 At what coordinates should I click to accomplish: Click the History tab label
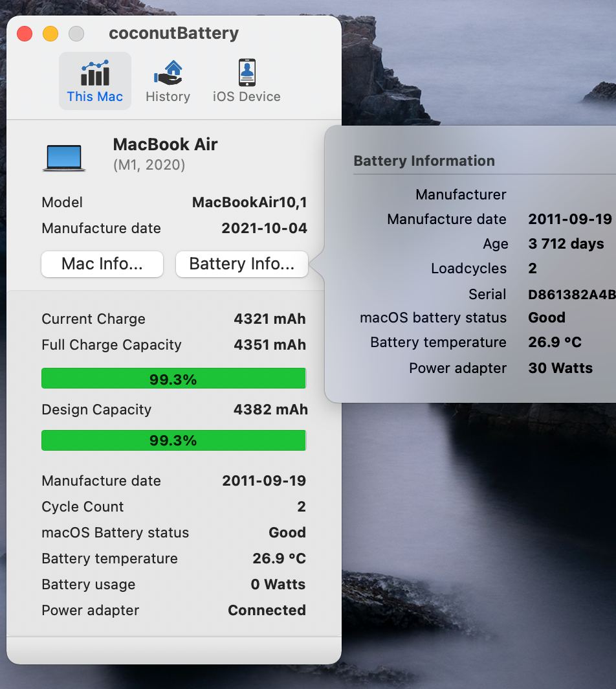(x=168, y=96)
